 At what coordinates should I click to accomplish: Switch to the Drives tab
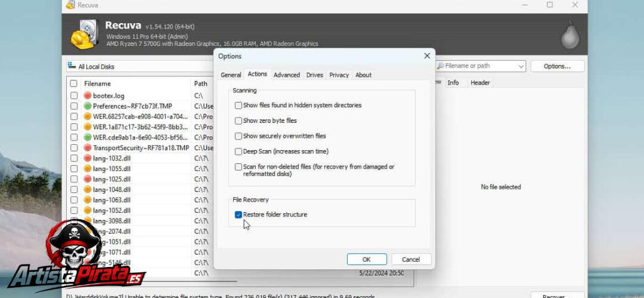315,75
